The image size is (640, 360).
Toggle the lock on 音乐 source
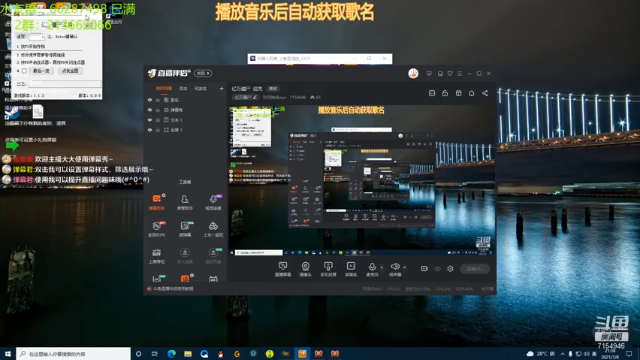click(x=158, y=100)
